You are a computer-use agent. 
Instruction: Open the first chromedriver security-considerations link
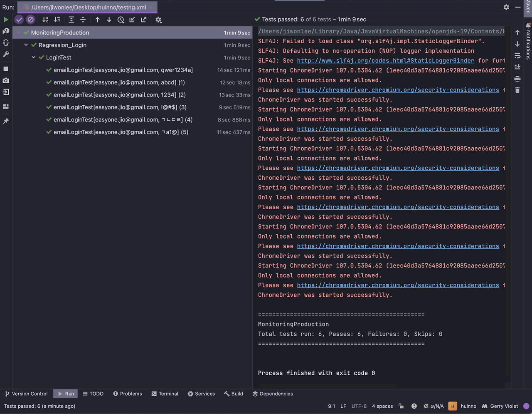click(398, 90)
